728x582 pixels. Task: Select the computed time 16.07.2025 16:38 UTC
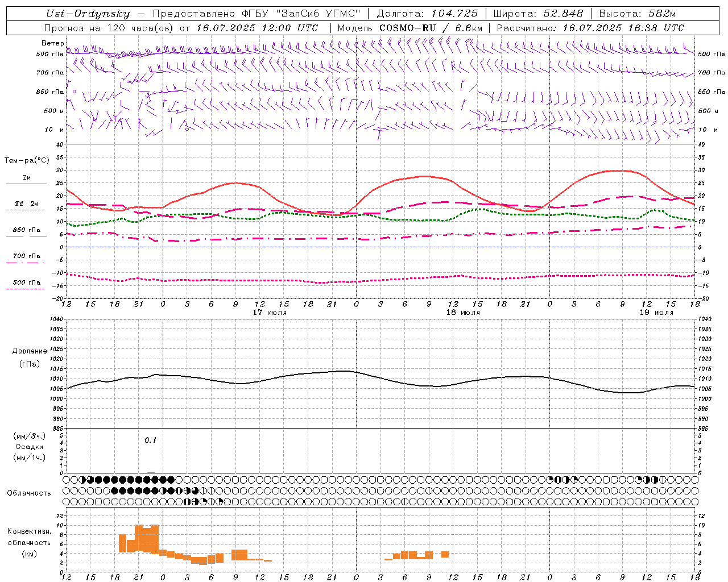click(x=623, y=28)
